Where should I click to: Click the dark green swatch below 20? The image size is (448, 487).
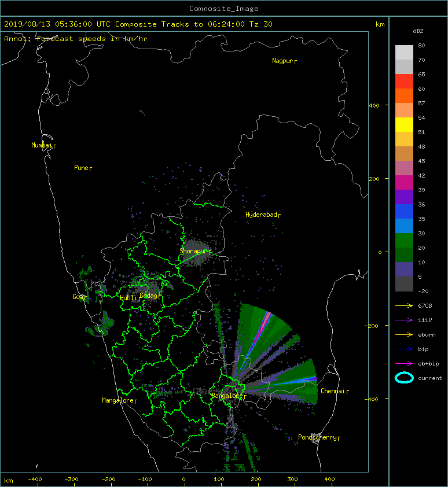tap(404, 254)
